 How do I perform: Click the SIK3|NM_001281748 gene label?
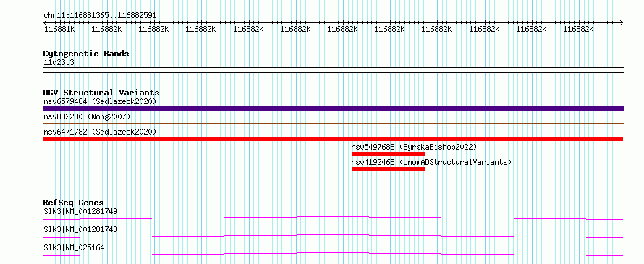(80, 229)
